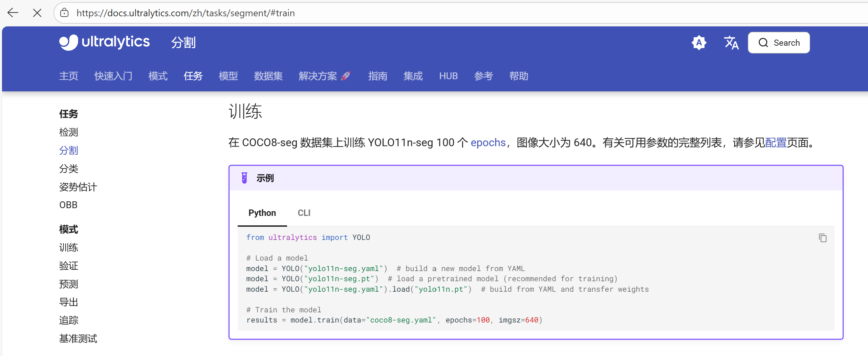Open the 帮助 navigation tab
868x356 pixels.
(x=519, y=76)
